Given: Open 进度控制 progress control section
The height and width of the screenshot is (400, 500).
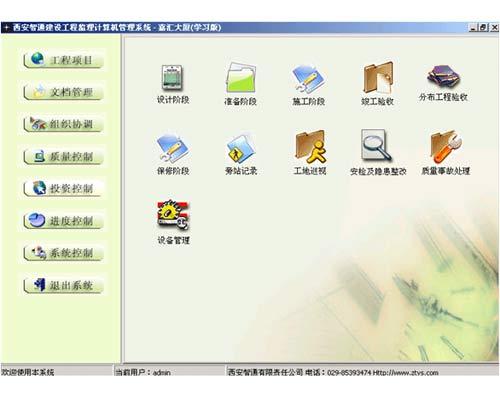Looking at the screenshot, I should click(63, 221).
